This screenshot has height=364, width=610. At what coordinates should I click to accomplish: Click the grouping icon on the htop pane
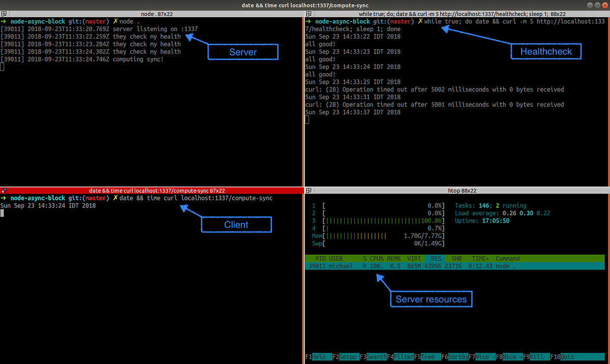click(309, 190)
